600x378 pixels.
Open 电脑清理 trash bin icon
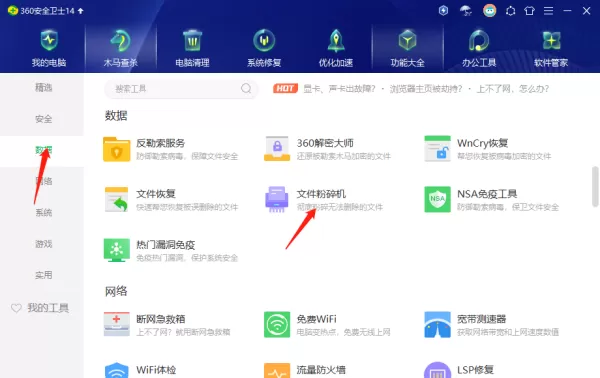[x=192, y=41]
